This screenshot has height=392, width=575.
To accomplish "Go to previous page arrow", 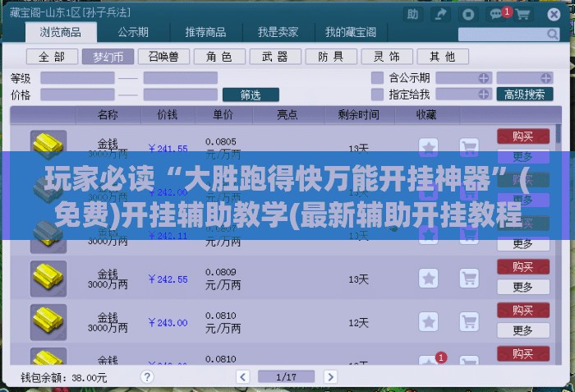I will pyautogui.click(x=243, y=376).
